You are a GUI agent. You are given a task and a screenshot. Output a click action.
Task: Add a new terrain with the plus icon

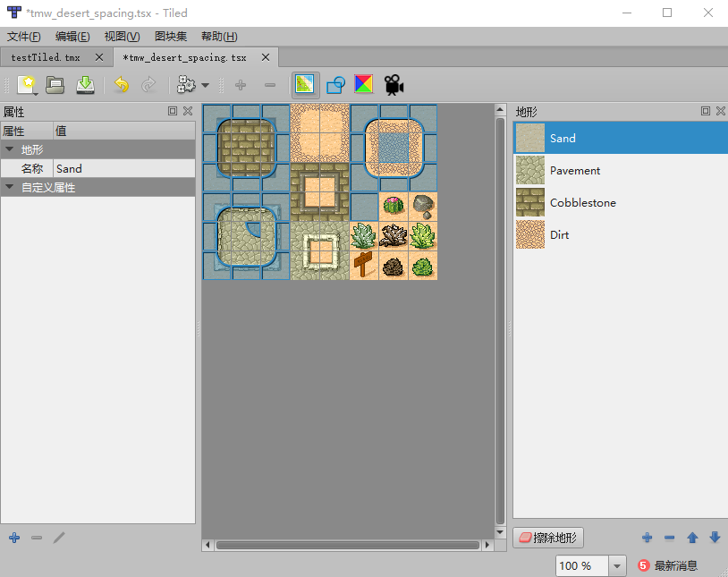647,538
